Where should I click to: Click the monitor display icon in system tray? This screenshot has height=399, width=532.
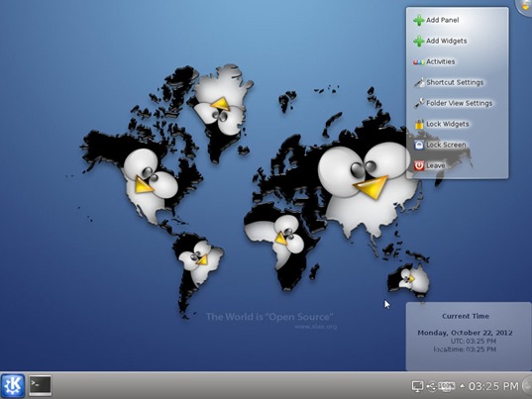point(417,386)
